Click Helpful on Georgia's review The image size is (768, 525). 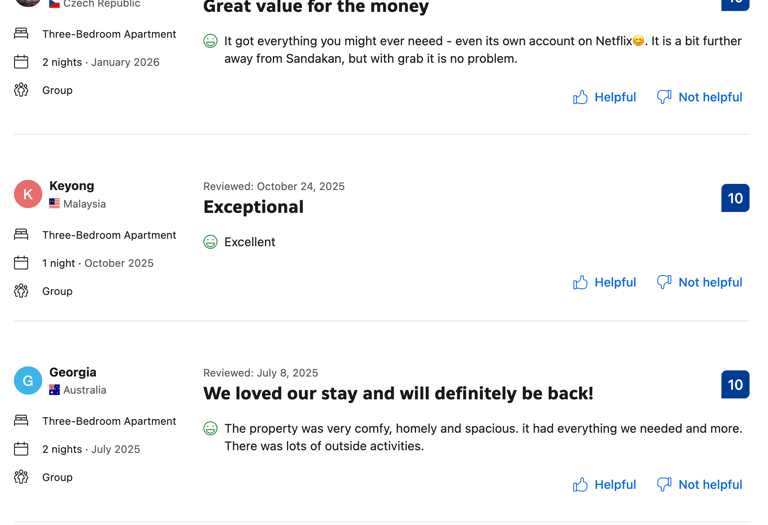click(x=604, y=484)
